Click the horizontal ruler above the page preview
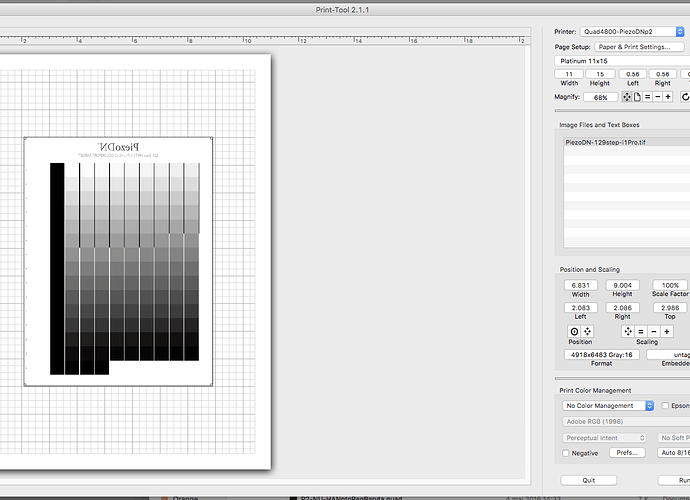Viewport: 690px width, 500px height. tap(265, 40)
